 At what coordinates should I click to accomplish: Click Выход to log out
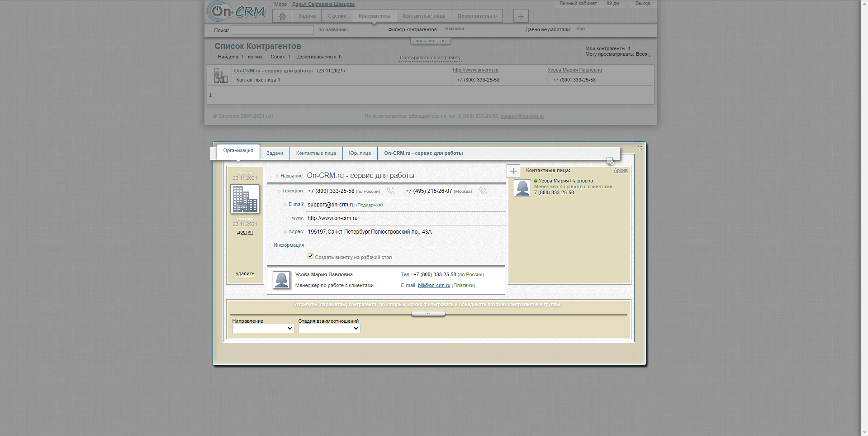[x=642, y=4]
